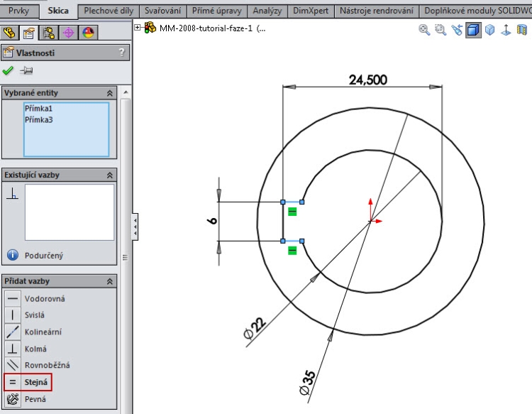Image resolution: width=532 pixels, height=414 pixels.
Task: Open Doplňkové moduly SOLIDWORKS tab
Action: [477, 11]
